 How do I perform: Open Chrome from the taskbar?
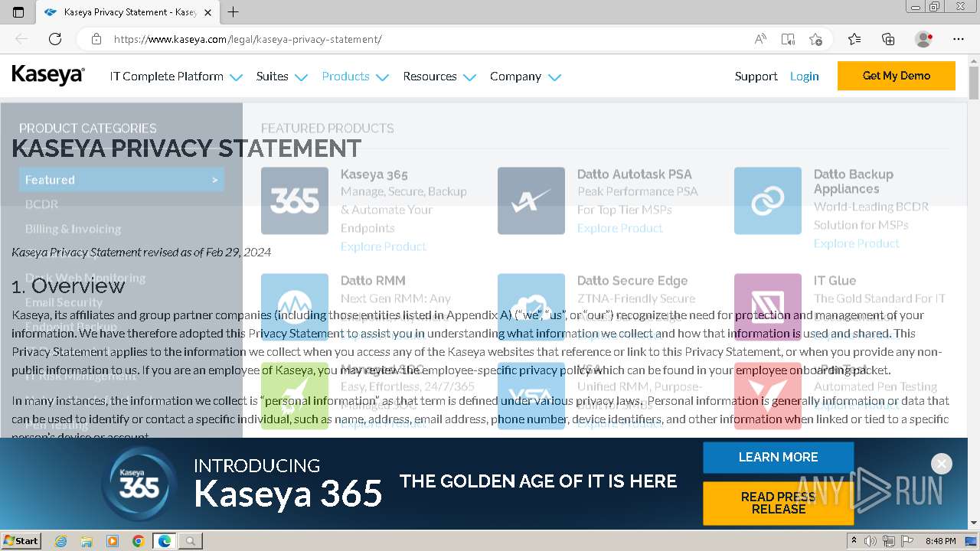tap(139, 541)
